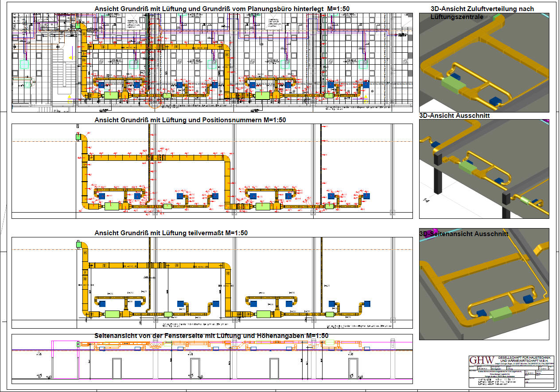
Task: Select green inlet square in Positionsnummern view
Action: pyautogui.click(x=79, y=137)
